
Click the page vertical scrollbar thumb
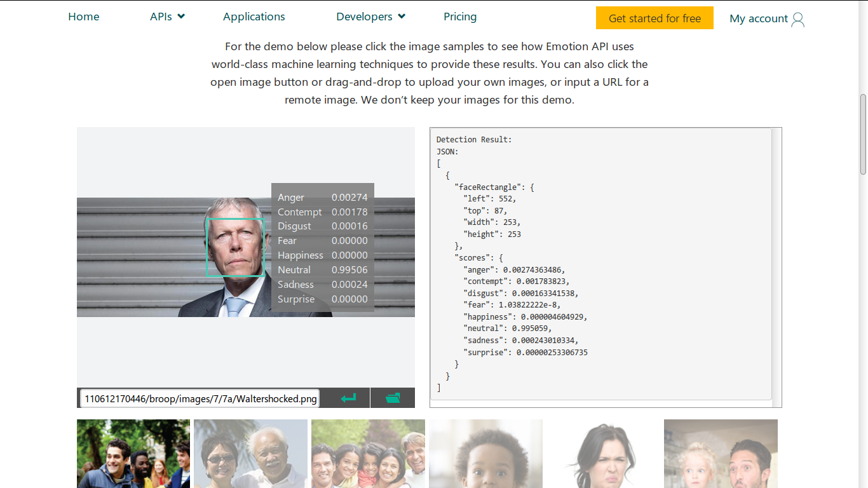point(863,134)
